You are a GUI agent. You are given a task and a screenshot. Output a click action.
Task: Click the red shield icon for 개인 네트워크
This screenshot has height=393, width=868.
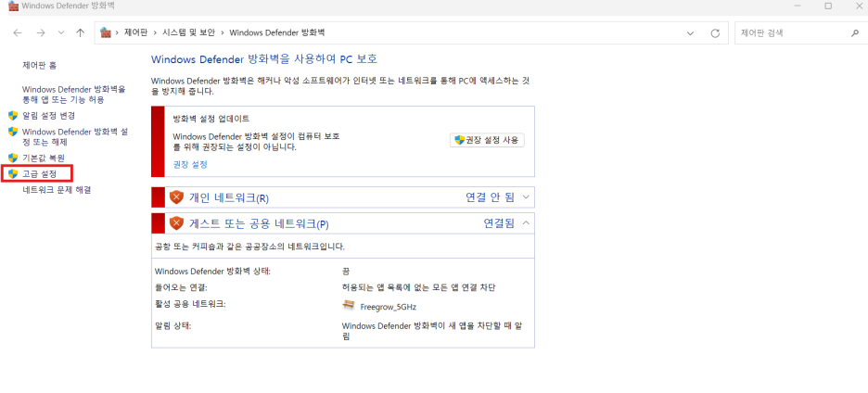(x=176, y=197)
